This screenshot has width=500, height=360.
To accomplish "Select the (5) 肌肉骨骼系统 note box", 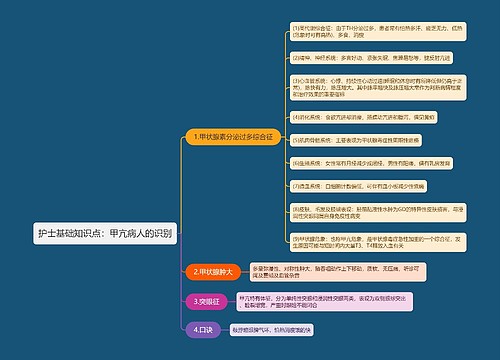I will [356, 140].
